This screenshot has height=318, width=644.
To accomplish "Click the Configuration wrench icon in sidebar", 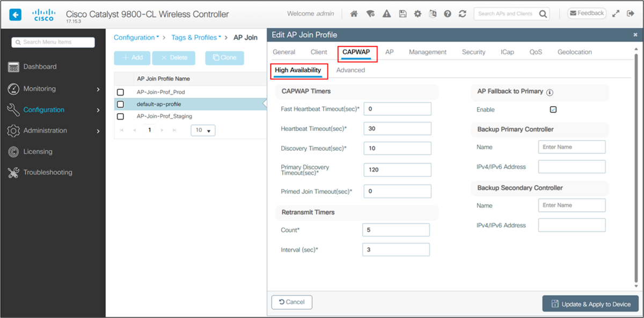I will tap(14, 110).
